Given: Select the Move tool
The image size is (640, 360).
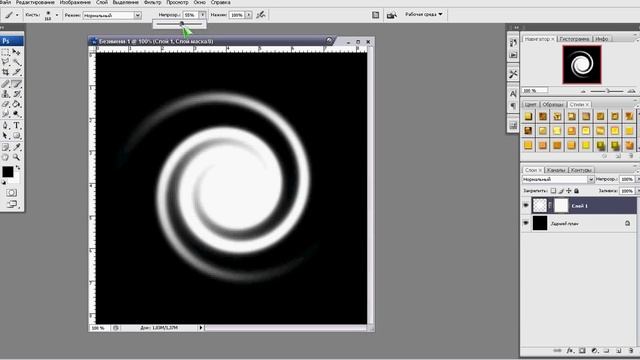Looking at the screenshot, I should [x=16, y=52].
